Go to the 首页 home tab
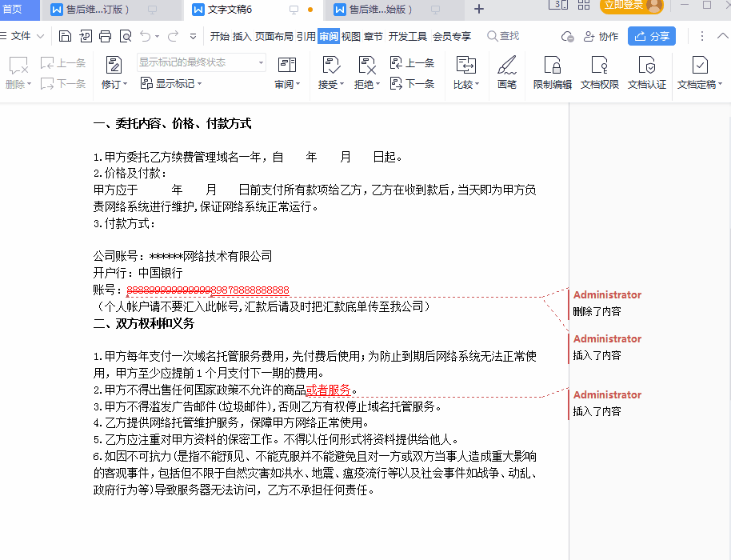The height and width of the screenshot is (560, 731). 18,10
